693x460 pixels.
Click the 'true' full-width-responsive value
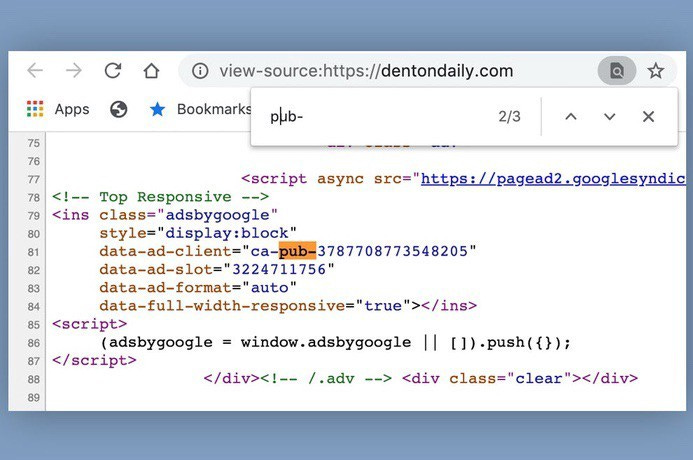pos(383,305)
